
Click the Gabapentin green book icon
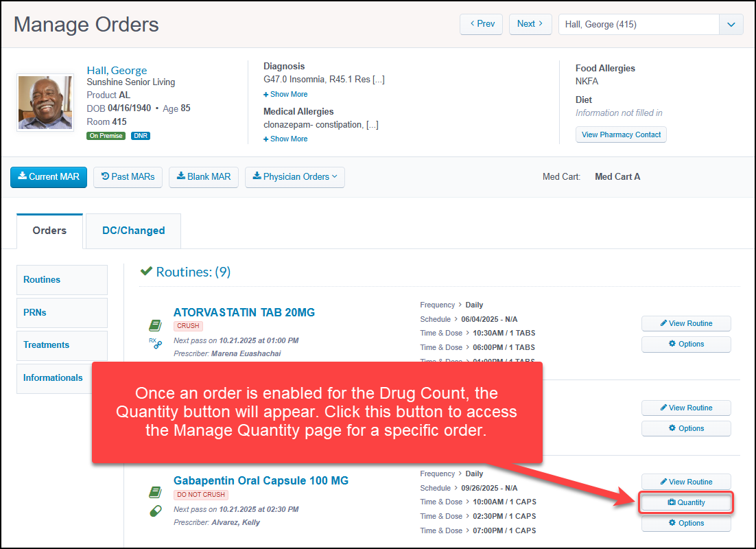[x=155, y=493]
